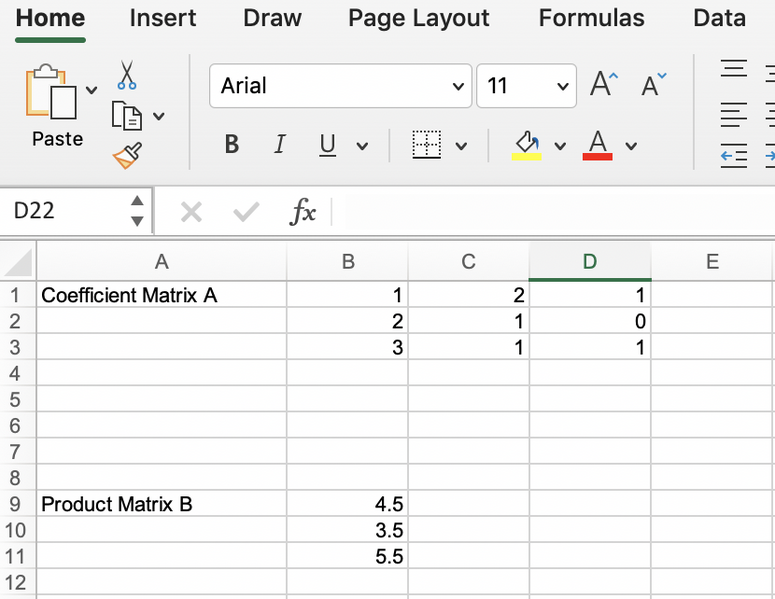This screenshot has width=775, height=599.
Task: Click the Cut scissors icon
Action: [127, 75]
